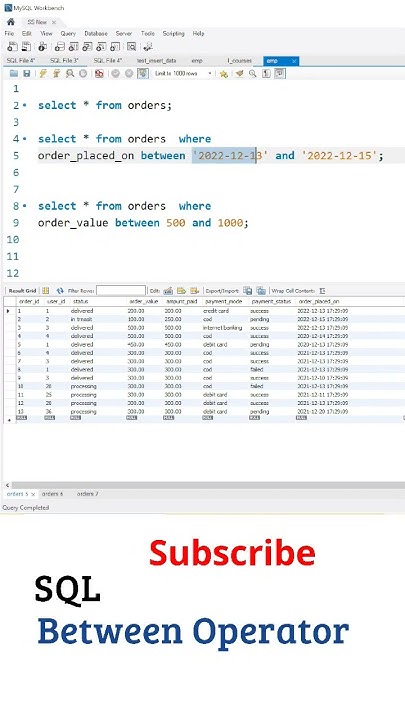This screenshot has height=720, width=405.
Task: Click the import records icon
Action: point(261,291)
